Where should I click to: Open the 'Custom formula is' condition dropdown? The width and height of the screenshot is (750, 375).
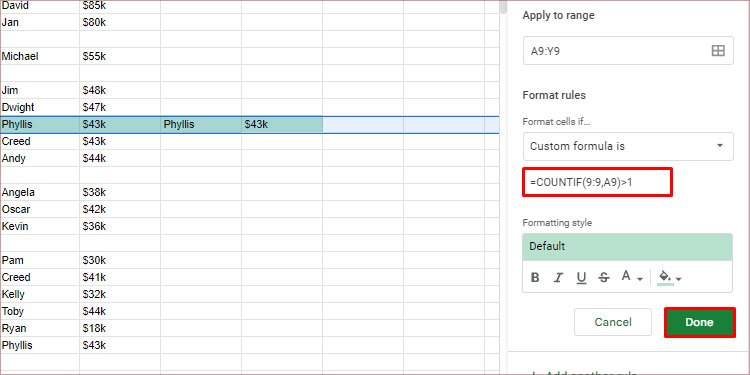628,146
